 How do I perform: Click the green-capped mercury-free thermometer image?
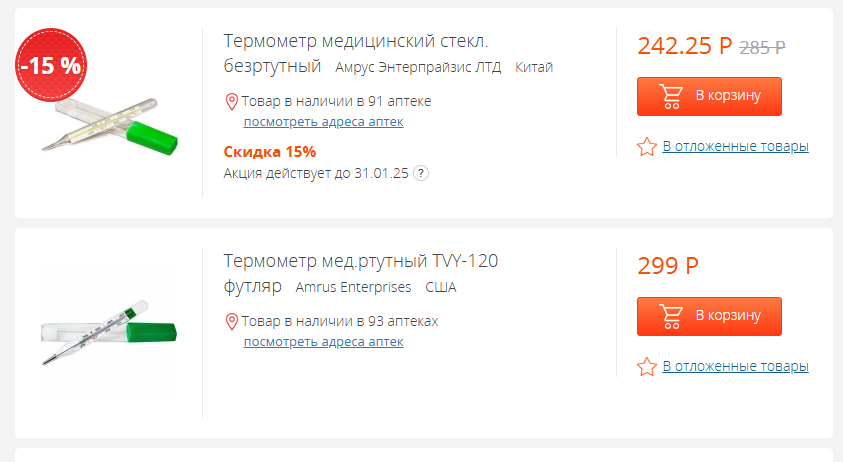coord(110,126)
